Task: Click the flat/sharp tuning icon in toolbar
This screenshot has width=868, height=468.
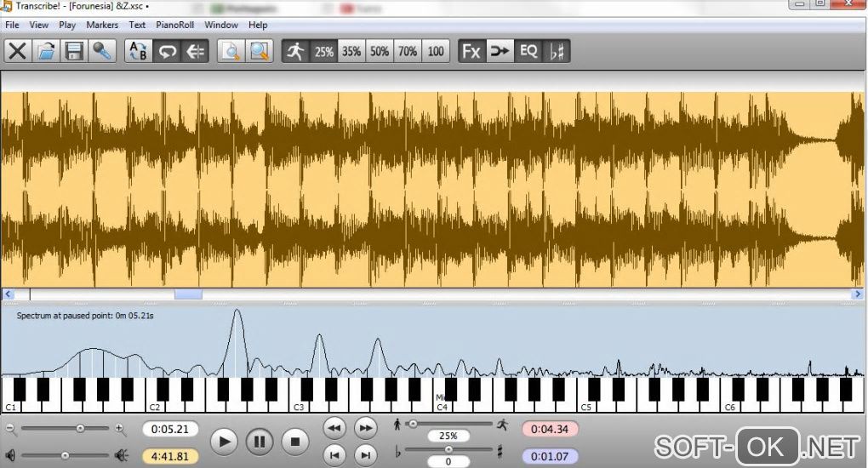Action: pos(557,51)
